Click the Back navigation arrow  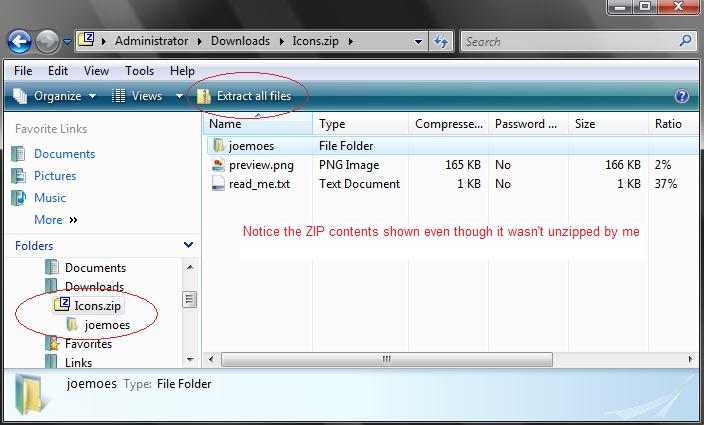(x=19, y=41)
